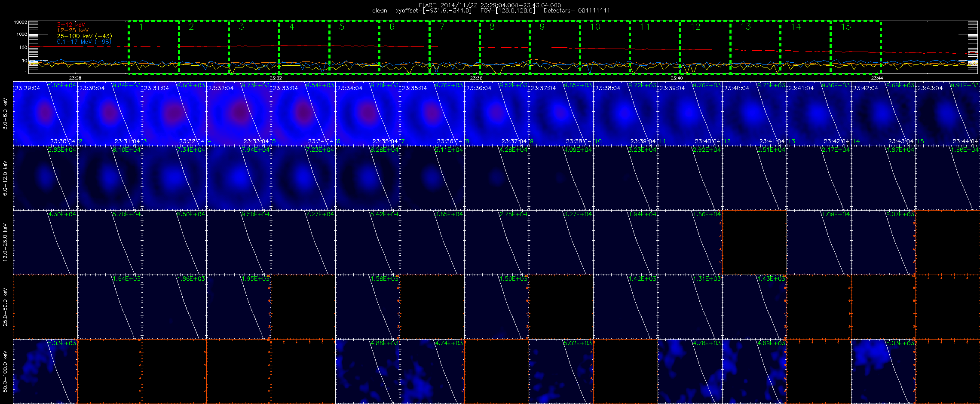Open the 25-50 keV image labeled 1.95E+03
The height and width of the screenshot is (404, 980).
tap(239, 307)
